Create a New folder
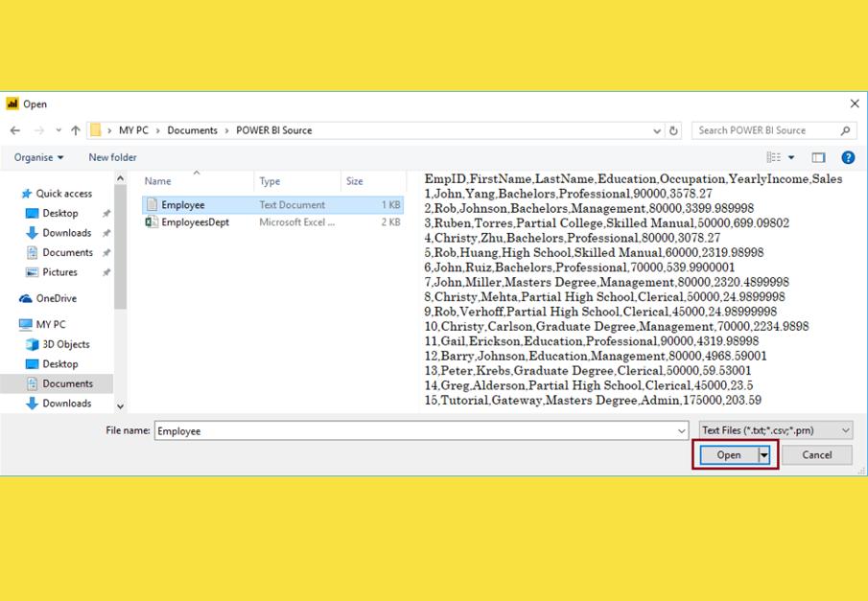868x601 pixels. click(112, 158)
